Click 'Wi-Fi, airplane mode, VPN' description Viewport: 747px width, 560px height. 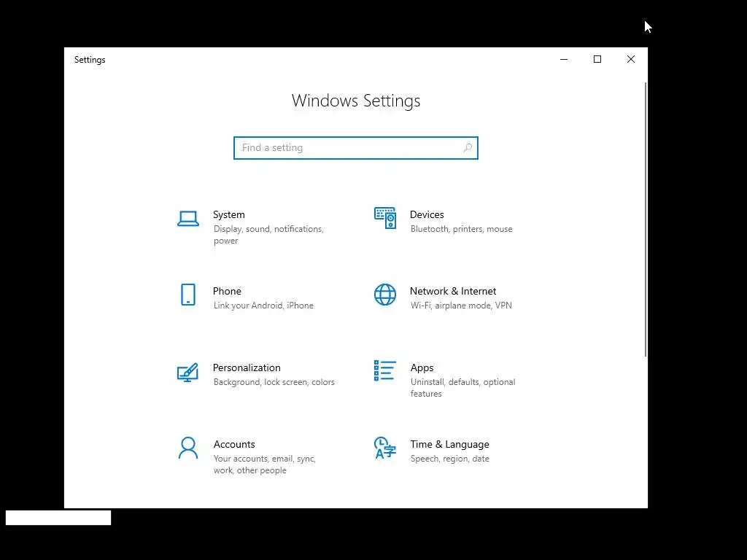tap(461, 306)
